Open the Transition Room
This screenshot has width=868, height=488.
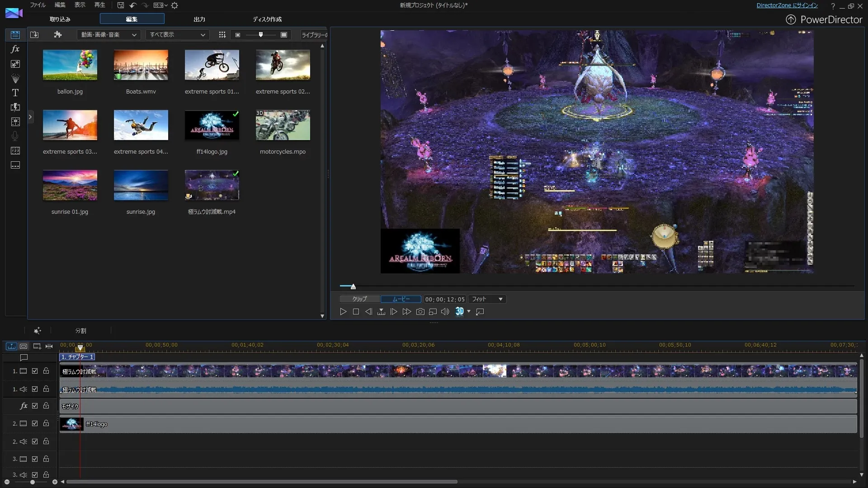pos(15,107)
